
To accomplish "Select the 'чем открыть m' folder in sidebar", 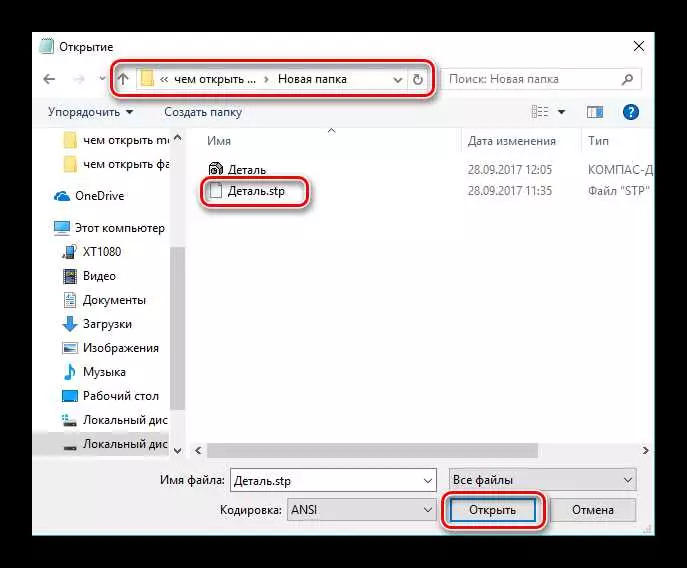I will [x=116, y=140].
